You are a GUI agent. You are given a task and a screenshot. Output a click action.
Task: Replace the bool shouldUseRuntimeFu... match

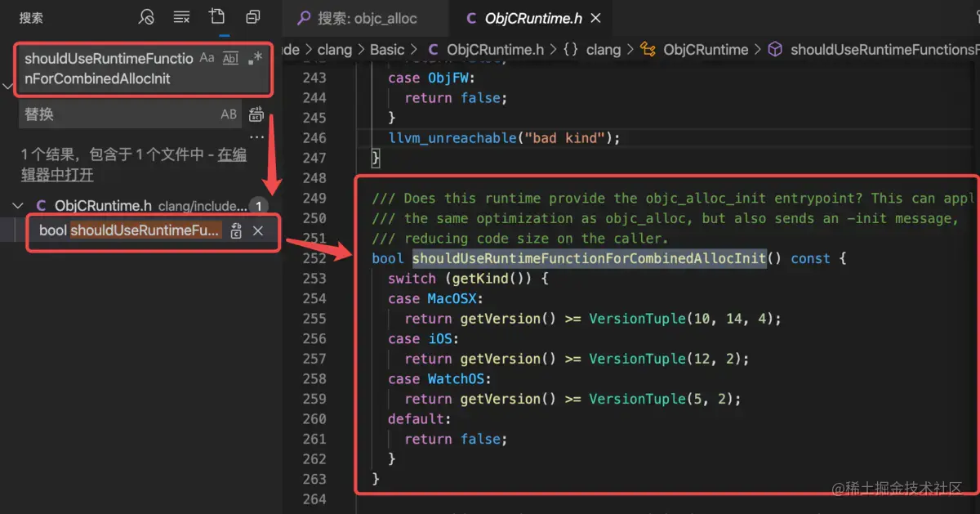tap(236, 231)
